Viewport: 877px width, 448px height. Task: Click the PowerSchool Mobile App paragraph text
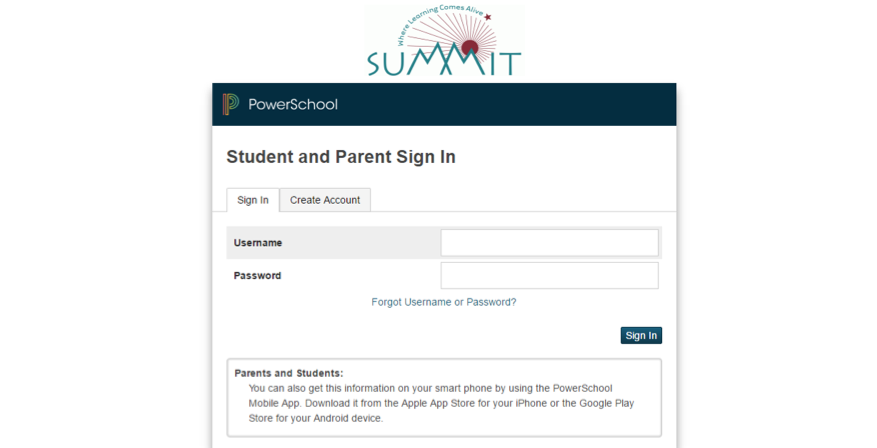pos(441,403)
